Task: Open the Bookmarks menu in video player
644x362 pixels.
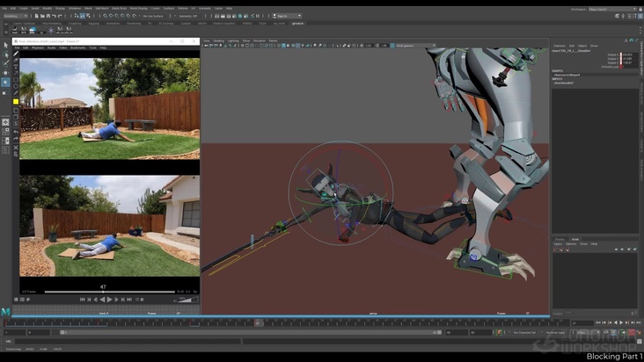Action: [77, 47]
